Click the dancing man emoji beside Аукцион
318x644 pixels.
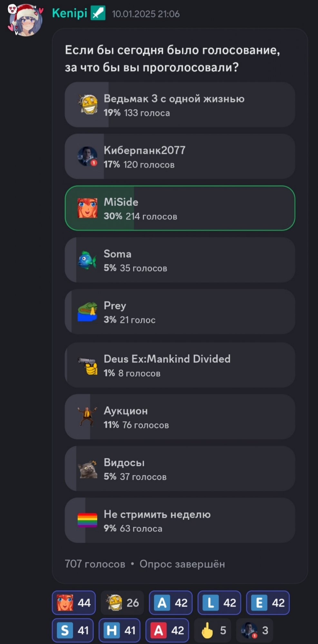pos(87,417)
